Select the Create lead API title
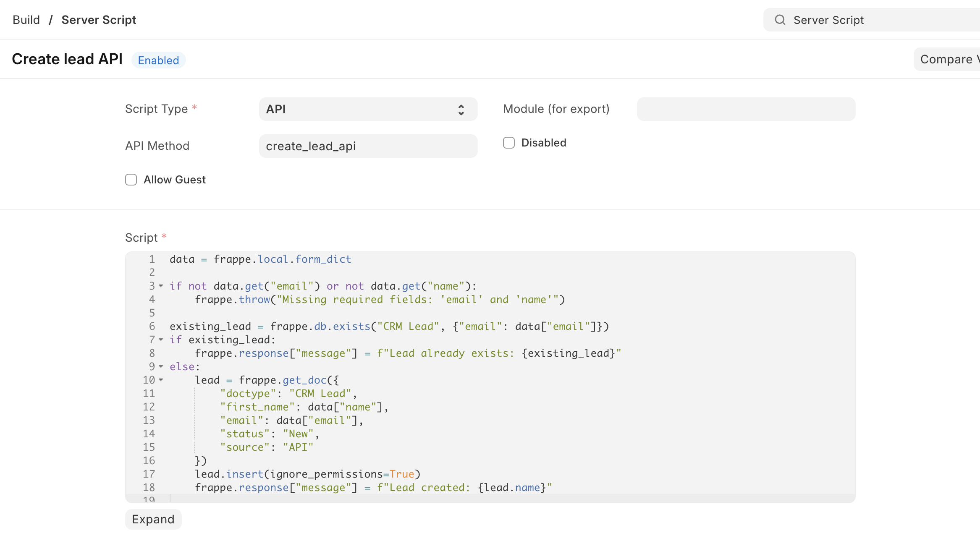The width and height of the screenshot is (980, 554). coord(67,59)
